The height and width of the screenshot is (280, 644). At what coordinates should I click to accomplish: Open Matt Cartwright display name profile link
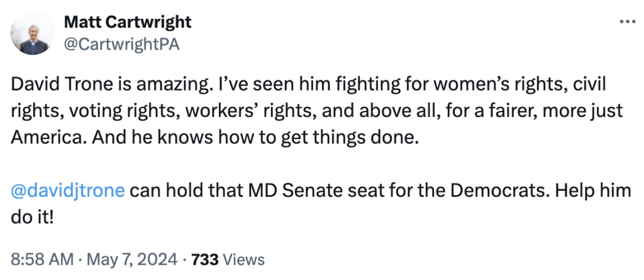pyautogui.click(x=128, y=23)
